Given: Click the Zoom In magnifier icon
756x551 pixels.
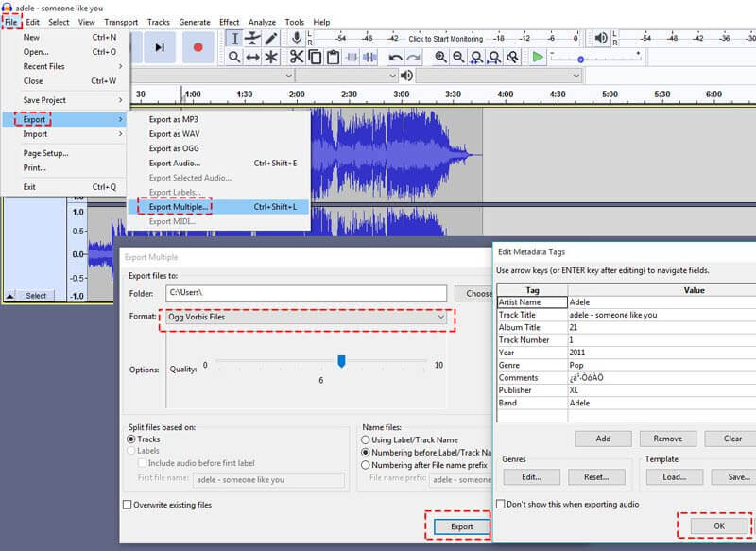Looking at the screenshot, I should [x=440, y=58].
